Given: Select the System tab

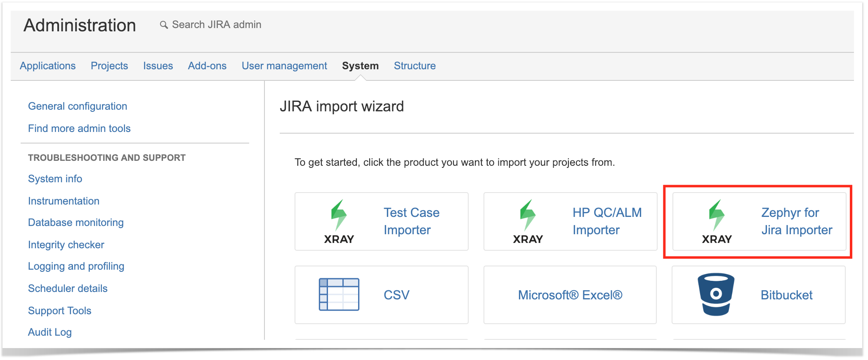Looking at the screenshot, I should click(360, 66).
